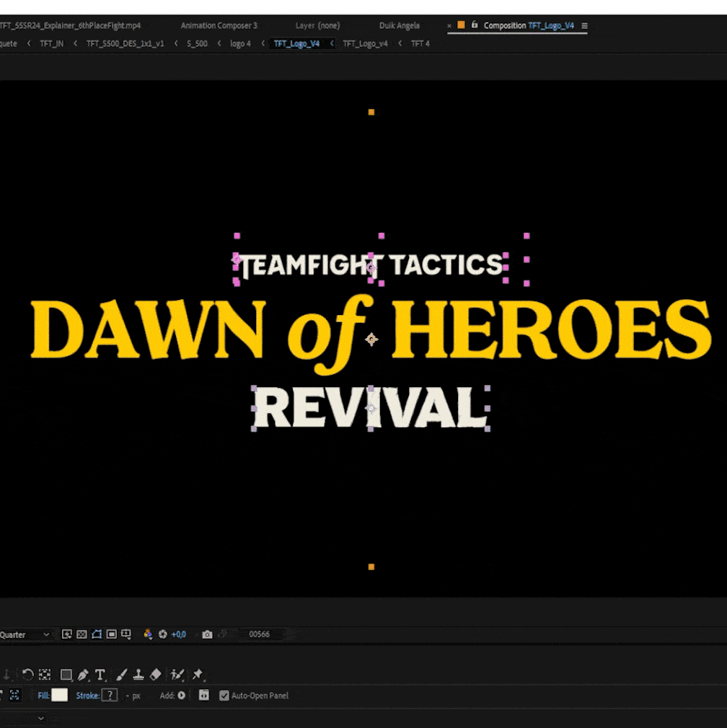Image resolution: width=727 pixels, height=728 pixels.
Task: Open Show Channel and color management icon
Action: tap(148, 634)
